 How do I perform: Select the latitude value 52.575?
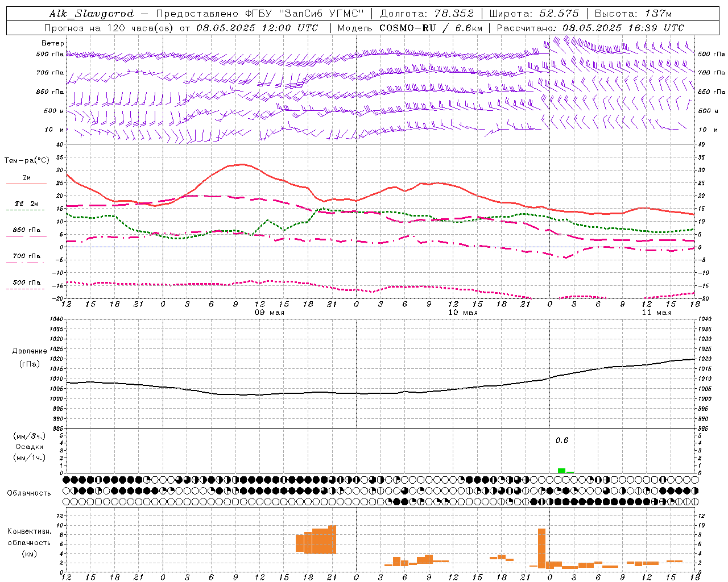559,14
